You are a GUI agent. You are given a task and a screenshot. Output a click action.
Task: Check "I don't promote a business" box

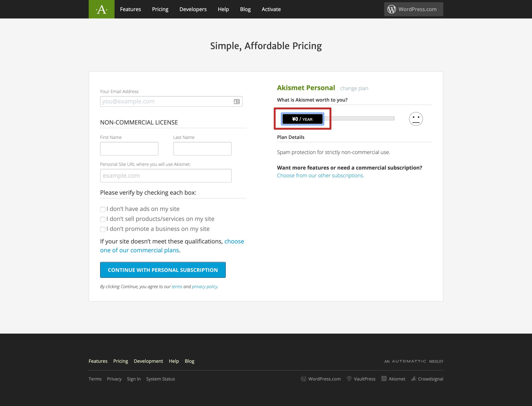click(x=103, y=229)
